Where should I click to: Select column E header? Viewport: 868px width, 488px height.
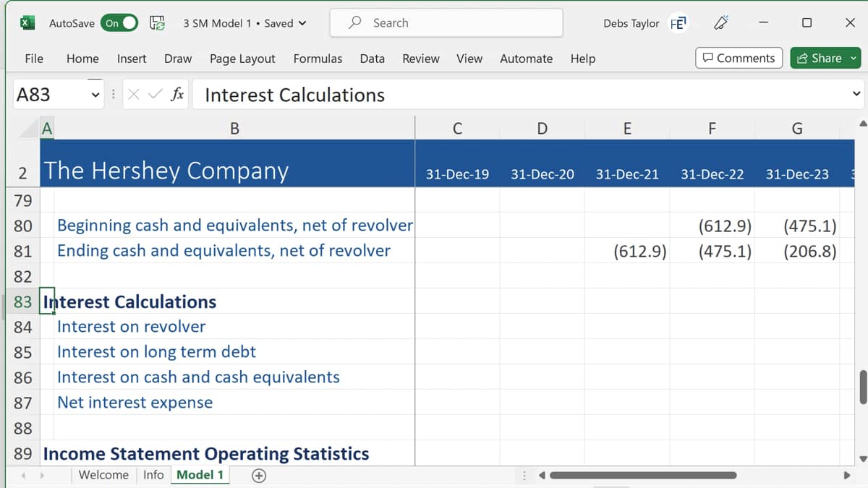pos(627,129)
